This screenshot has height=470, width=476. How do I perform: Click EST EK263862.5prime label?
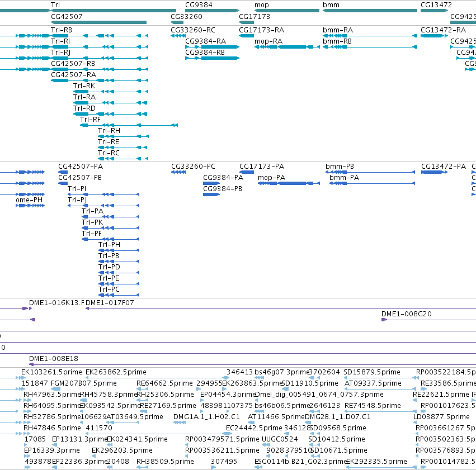(116, 372)
